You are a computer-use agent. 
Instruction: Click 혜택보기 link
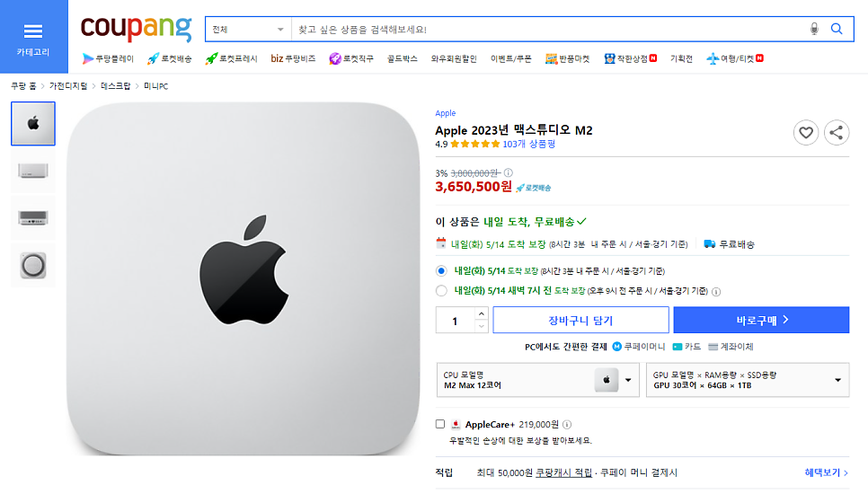826,473
